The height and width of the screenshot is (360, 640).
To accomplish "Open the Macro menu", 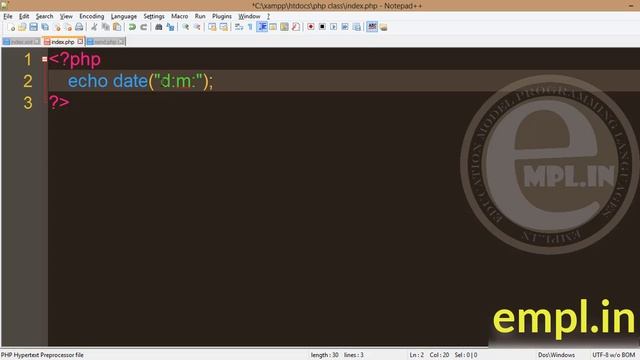I will [x=180, y=16].
